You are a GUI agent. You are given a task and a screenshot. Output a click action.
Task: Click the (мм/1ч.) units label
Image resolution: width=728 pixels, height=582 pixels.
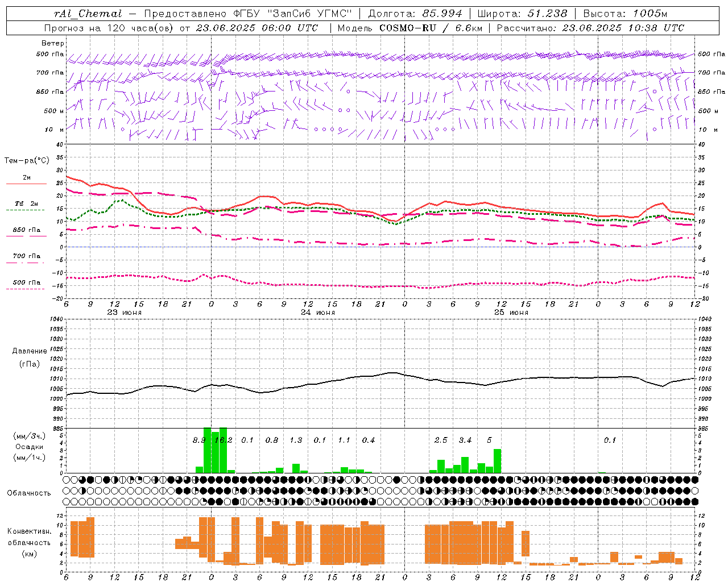pyautogui.click(x=29, y=458)
